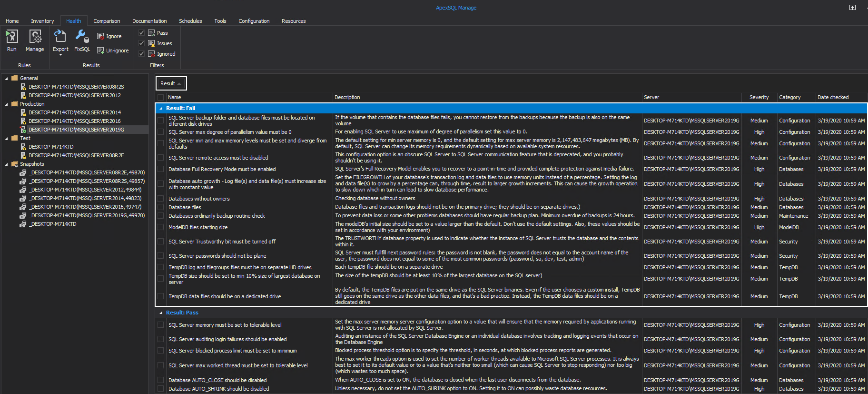Viewport: 868px width, 394px height.
Task: Click the Export results icon
Action: pos(60,36)
